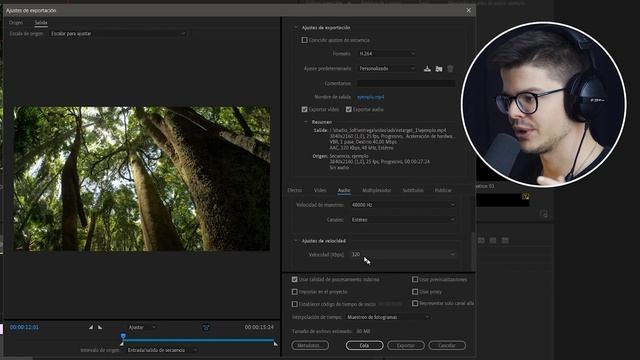Switch to the Publicar tab
The height and width of the screenshot is (360, 640).
[x=443, y=190]
